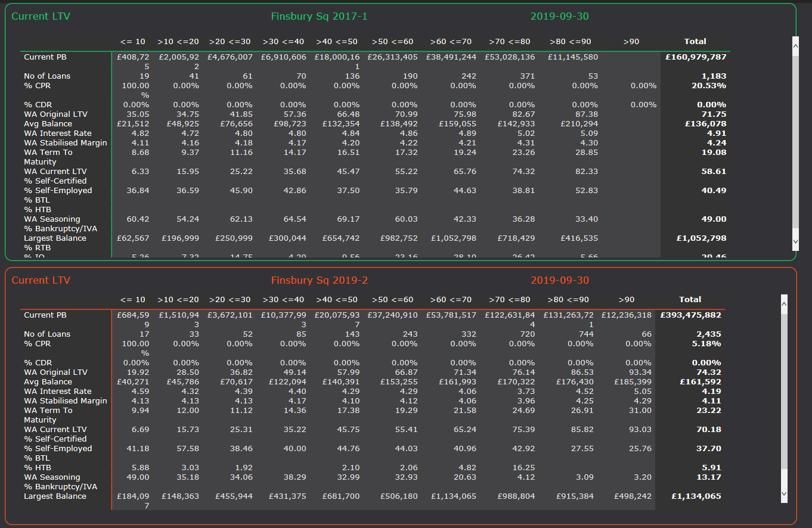Click the green 'Current LTV' heading

tap(41, 16)
